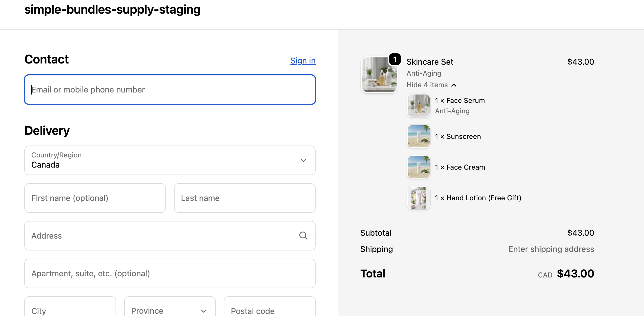Click the City input field

click(70, 310)
